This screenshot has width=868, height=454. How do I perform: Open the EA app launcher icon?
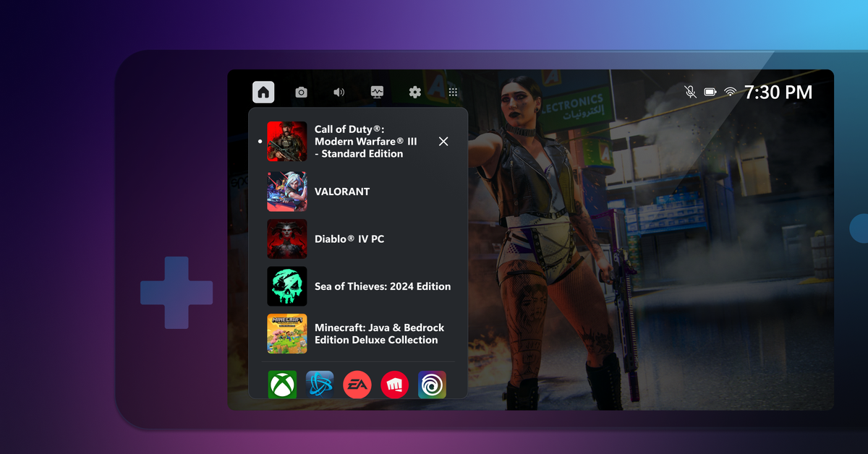(x=357, y=385)
